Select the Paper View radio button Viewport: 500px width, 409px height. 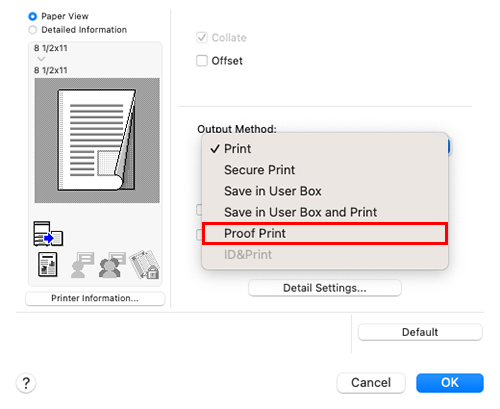point(32,16)
